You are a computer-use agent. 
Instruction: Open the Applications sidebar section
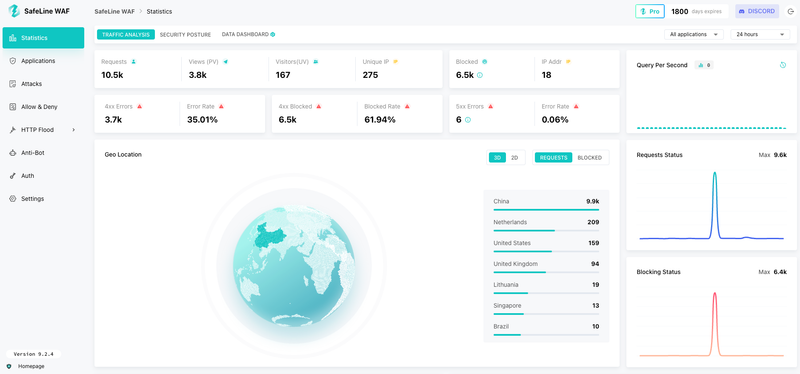43,61
